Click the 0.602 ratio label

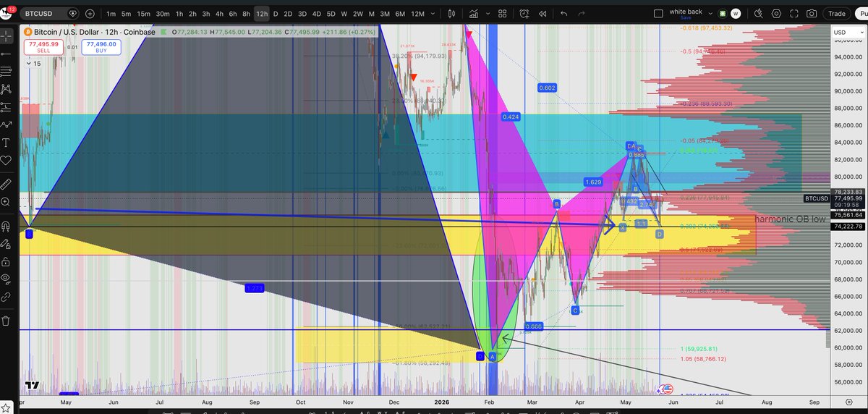tap(547, 88)
